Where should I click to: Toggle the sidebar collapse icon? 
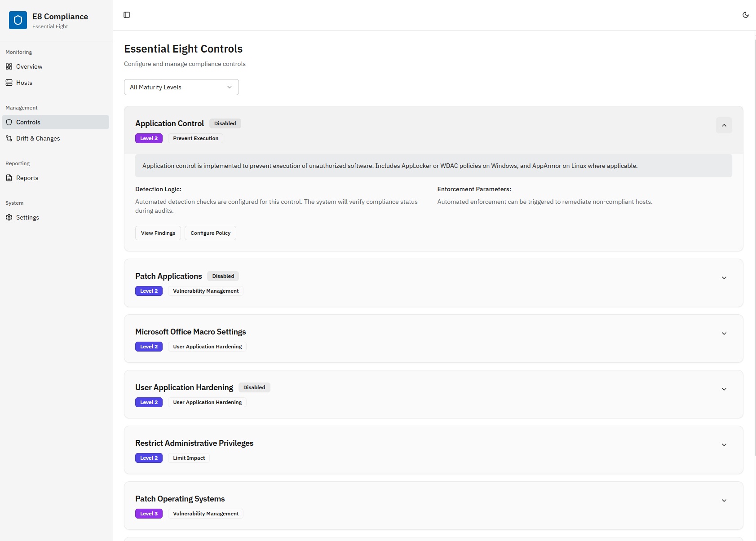click(127, 15)
